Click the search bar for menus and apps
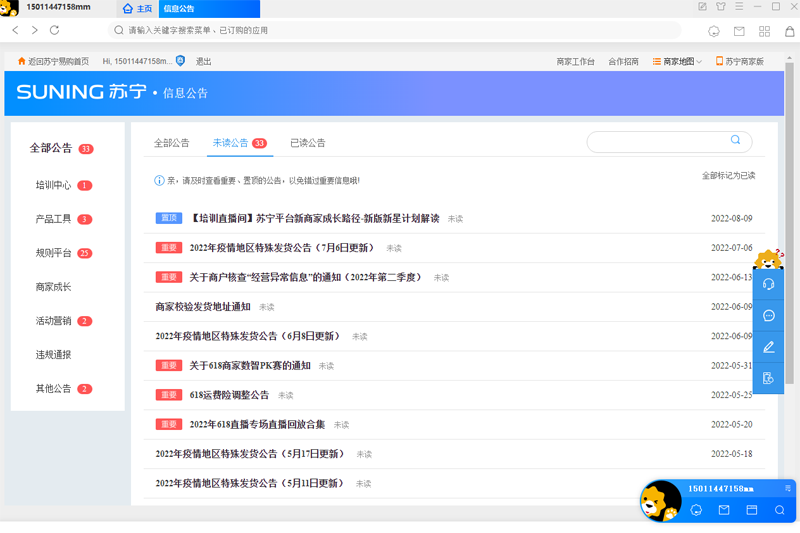 pos(394,30)
